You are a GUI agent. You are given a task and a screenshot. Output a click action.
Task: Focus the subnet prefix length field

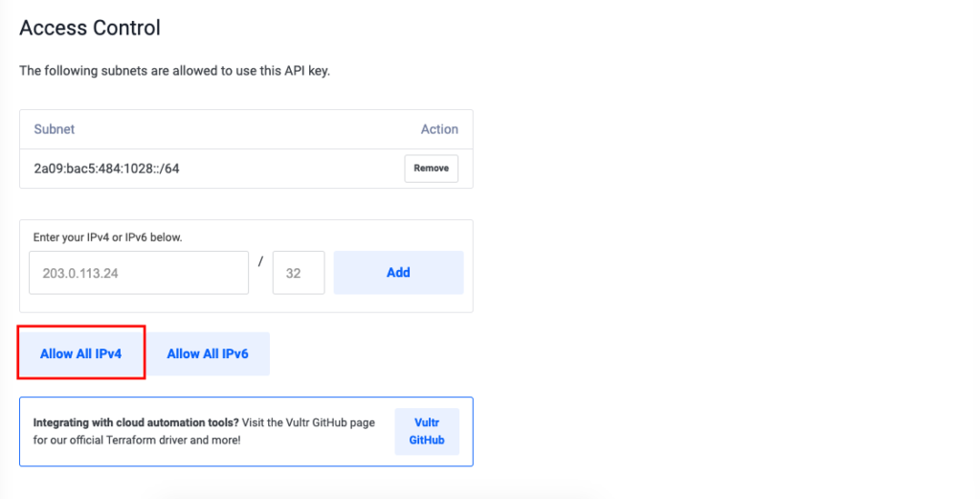click(299, 273)
